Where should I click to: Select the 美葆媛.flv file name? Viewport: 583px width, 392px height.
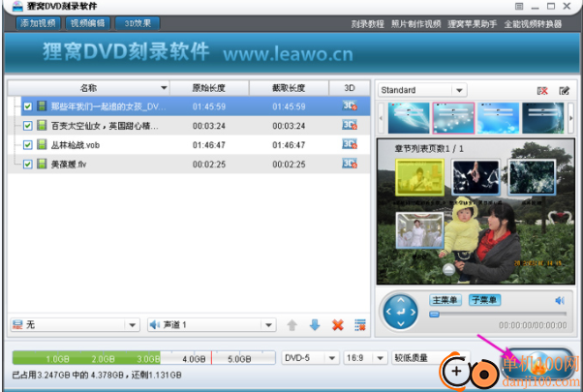coord(69,165)
